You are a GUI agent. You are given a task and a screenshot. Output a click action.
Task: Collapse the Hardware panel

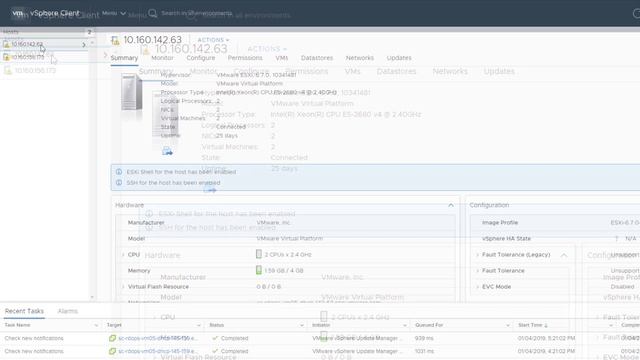pyautogui.click(x=451, y=205)
